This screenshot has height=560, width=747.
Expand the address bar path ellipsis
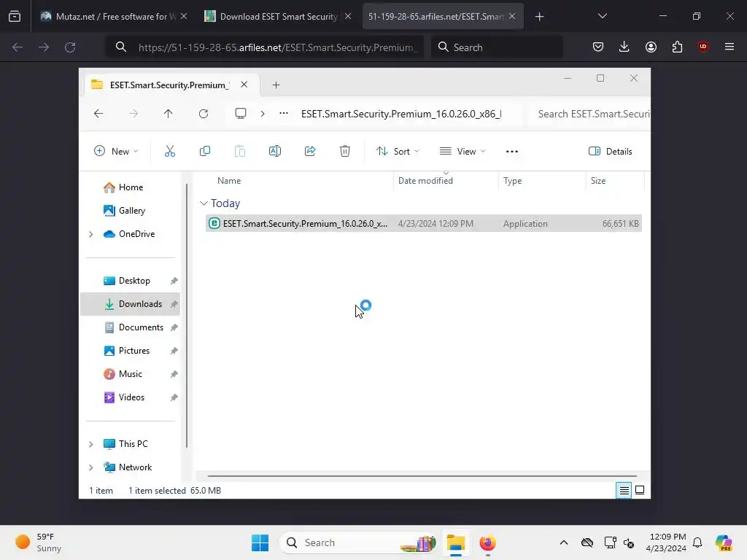click(x=284, y=113)
